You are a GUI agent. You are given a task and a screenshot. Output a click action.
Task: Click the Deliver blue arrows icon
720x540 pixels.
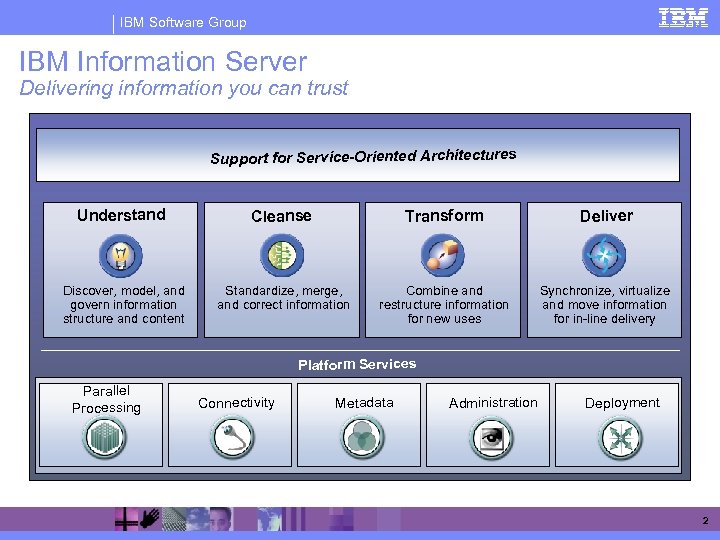[x=604, y=255]
